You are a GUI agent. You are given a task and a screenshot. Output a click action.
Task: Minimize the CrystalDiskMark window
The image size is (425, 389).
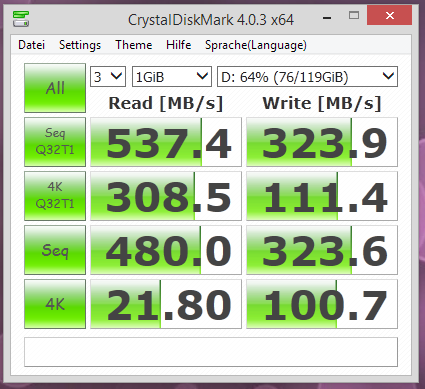327,18
